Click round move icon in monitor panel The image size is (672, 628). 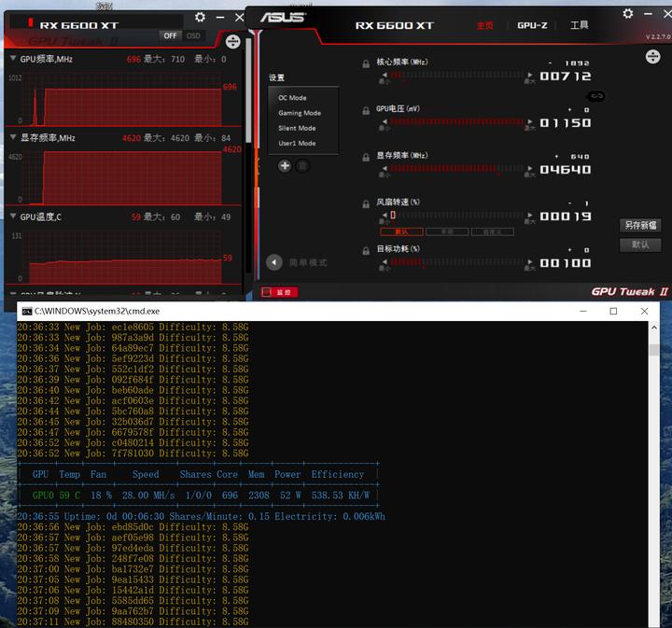(232, 41)
